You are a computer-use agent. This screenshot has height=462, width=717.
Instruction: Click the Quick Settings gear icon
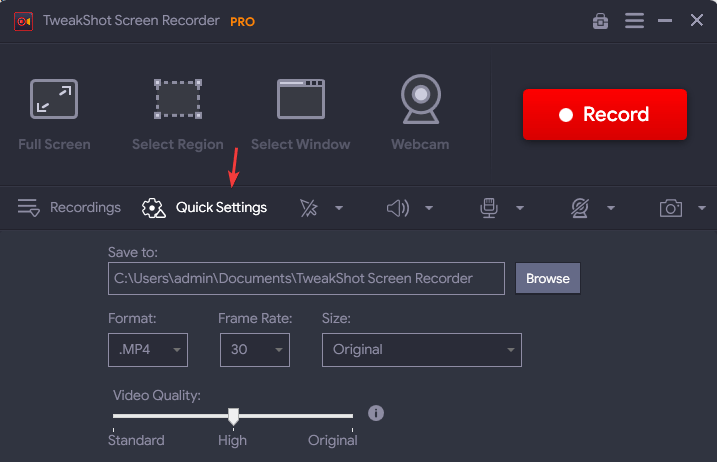[x=153, y=208]
